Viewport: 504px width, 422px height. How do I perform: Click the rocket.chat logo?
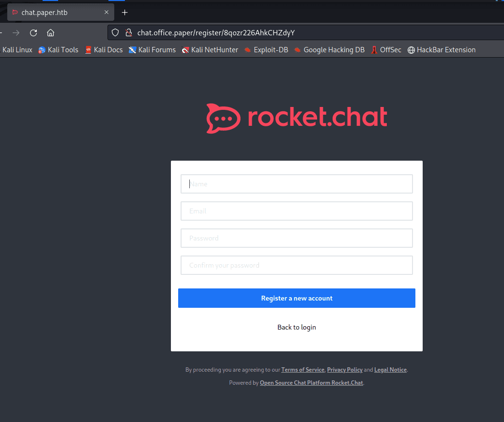pos(296,118)
